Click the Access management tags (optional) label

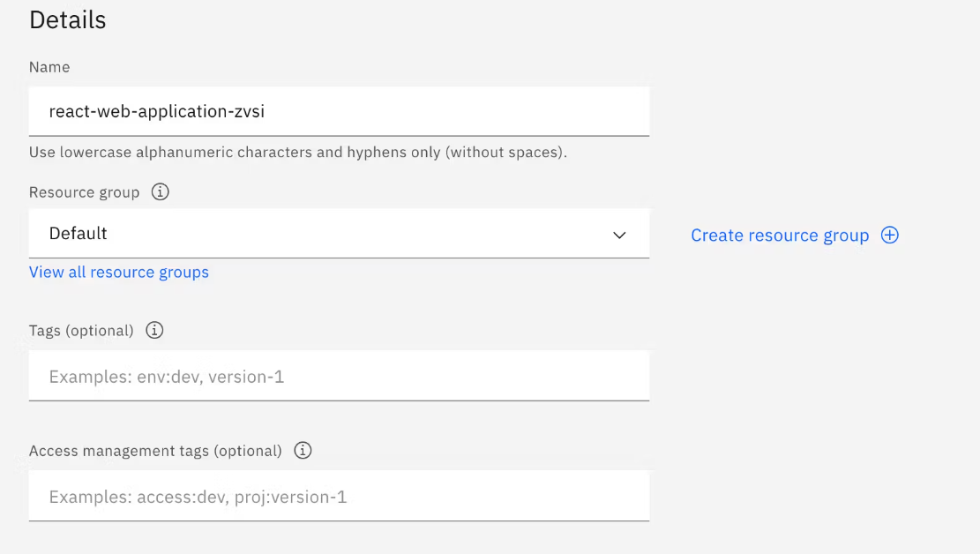click(x=155, y=451)
